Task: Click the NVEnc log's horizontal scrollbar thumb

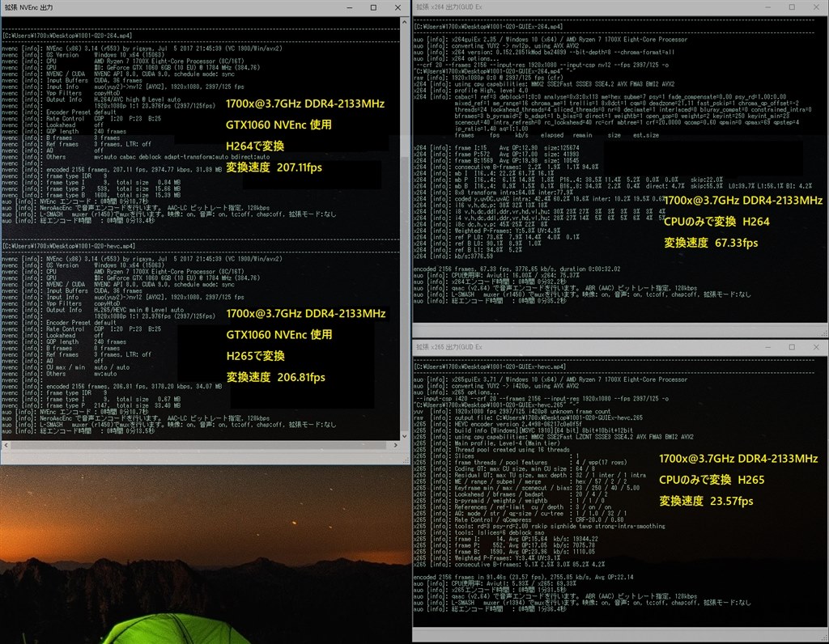Action: [198, 445]
